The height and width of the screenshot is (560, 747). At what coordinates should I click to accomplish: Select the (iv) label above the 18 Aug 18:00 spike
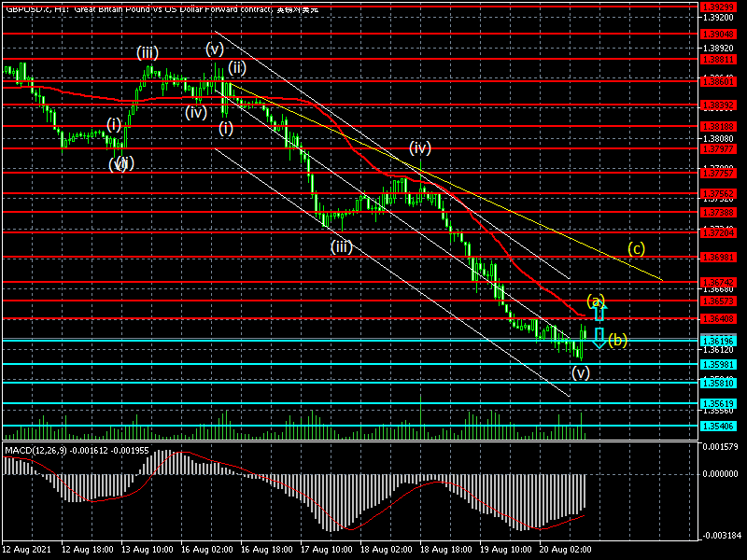tap(420, 148)
